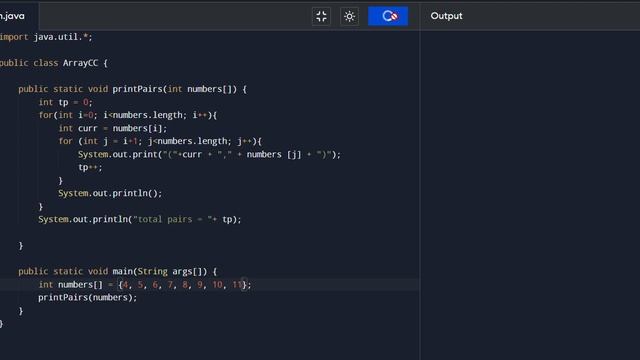Image resolution: width=640 pixels, height=360 pixels.
Task: Click the line 'import java.util.*;'
Action: pyautogui.click(x=46, y=37)
